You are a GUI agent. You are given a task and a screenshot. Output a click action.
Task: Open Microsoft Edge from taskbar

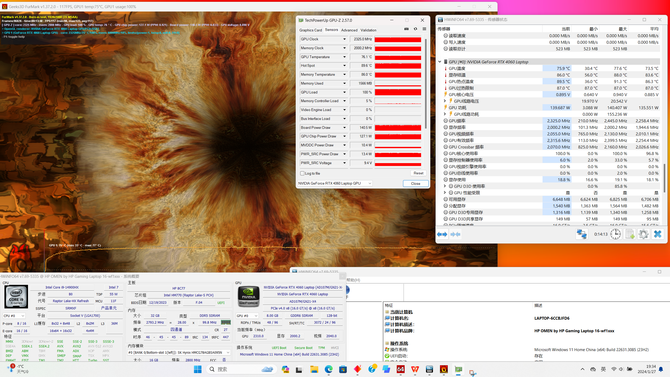click(329, 369)
